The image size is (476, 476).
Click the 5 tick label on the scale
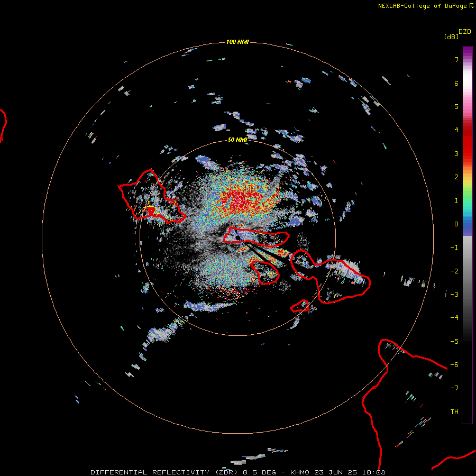tap(456, 106)
